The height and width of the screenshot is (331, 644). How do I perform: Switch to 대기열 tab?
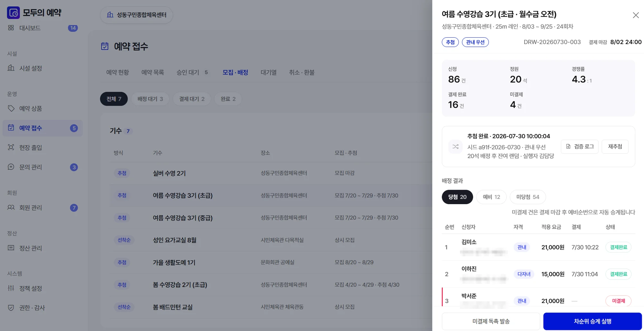tap(269, 72)
